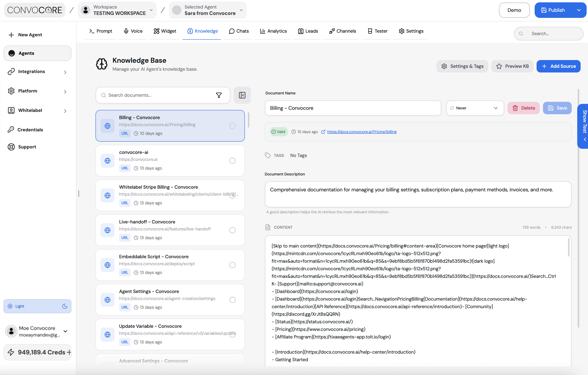Collapse the document list panel icon

(x=242, y=95)
